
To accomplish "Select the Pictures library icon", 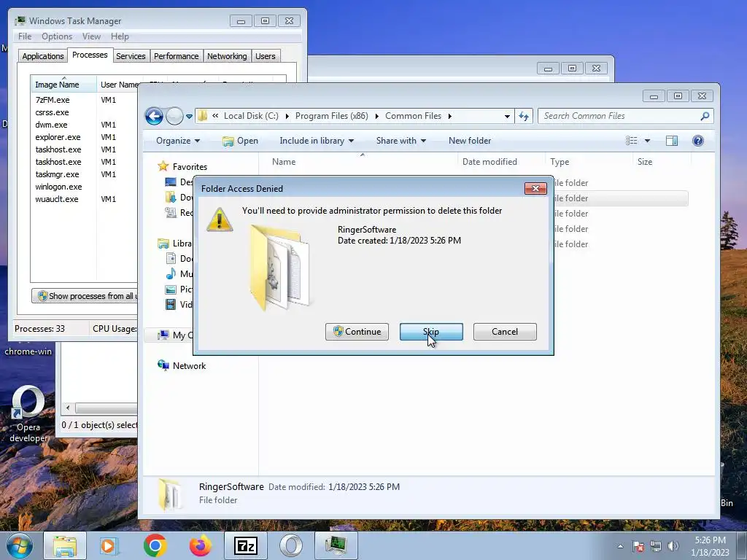I will point(171,289).
